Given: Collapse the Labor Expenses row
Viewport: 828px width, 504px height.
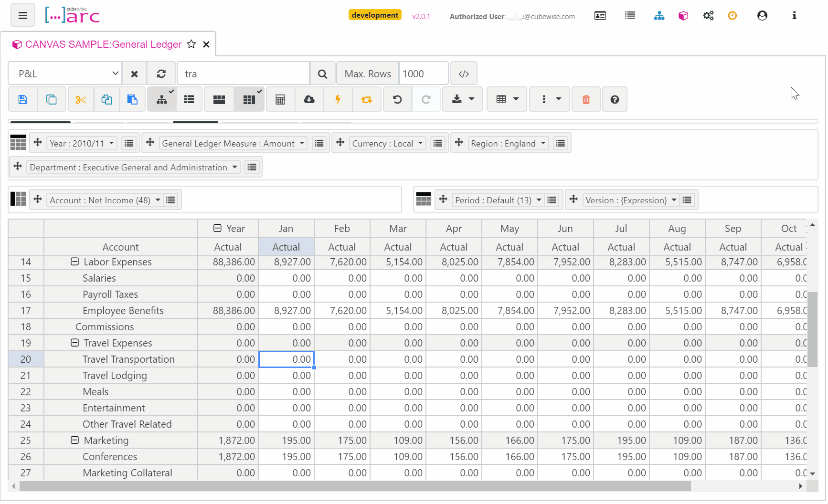Looking at the screenshot, I should pos(74,262).
